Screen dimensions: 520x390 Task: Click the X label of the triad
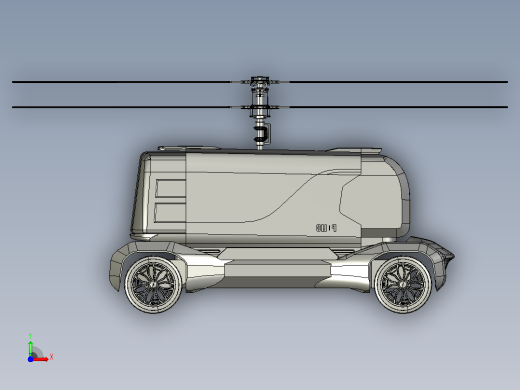(51, 357)
